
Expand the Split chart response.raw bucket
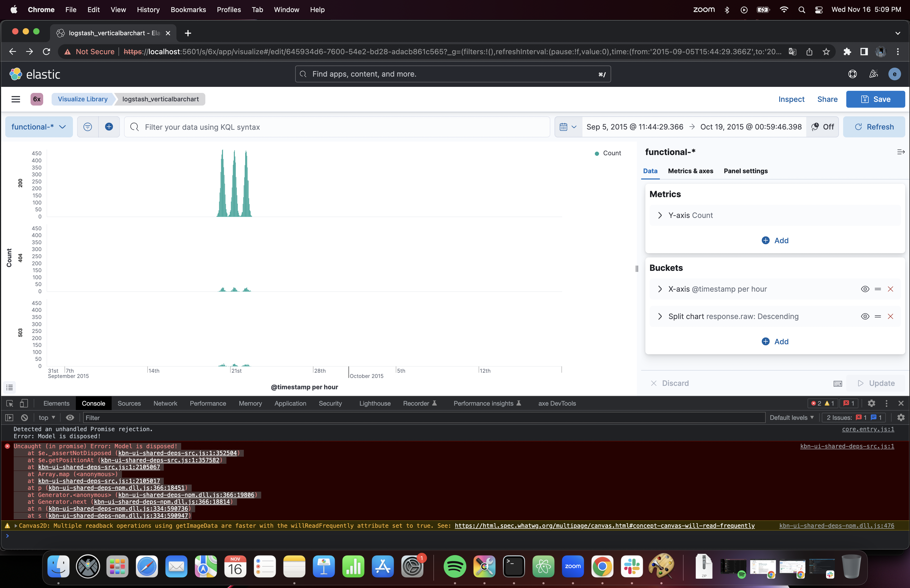(x=660, y=317)
